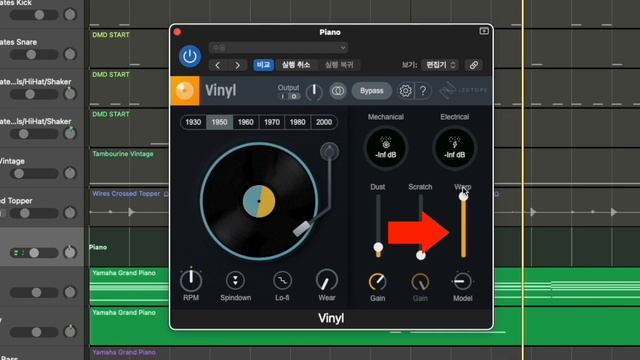Select the 2000 era tab
This screenshot has width=640, height=360.
coord(324,122)
